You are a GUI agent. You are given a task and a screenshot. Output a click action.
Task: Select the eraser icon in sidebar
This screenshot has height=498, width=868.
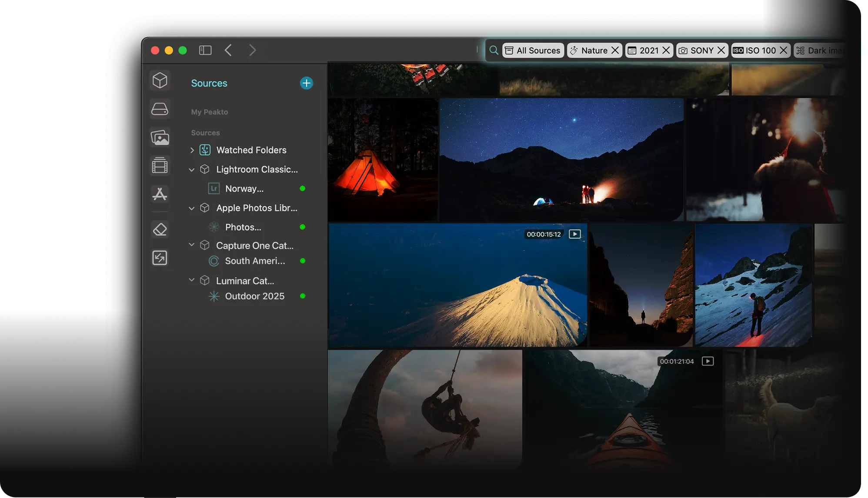coord(160,229)
